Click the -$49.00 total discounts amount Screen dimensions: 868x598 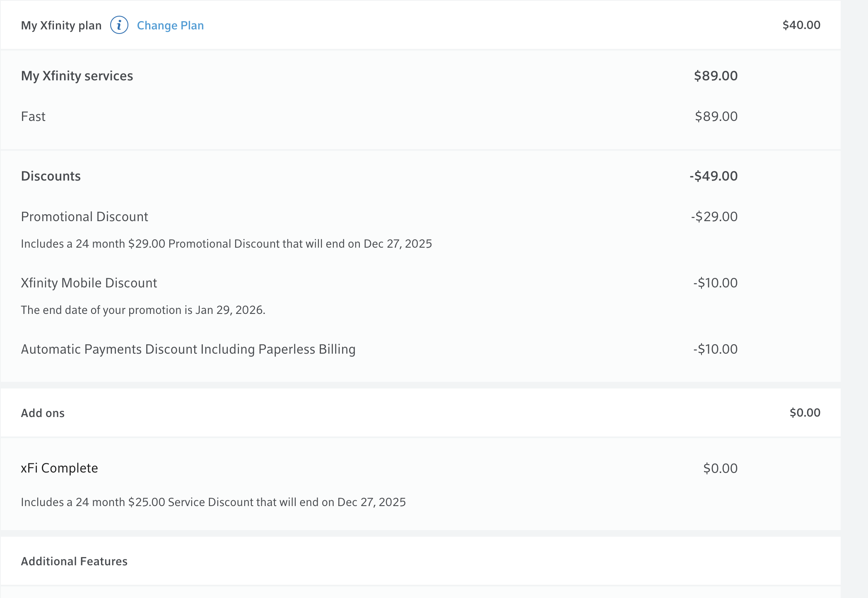713,176
